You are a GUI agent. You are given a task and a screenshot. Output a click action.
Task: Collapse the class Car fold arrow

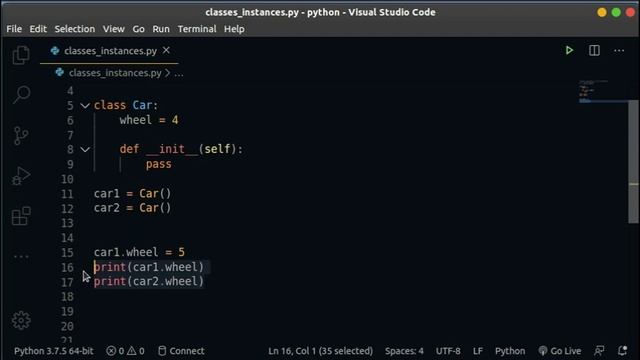pos(85,106)
